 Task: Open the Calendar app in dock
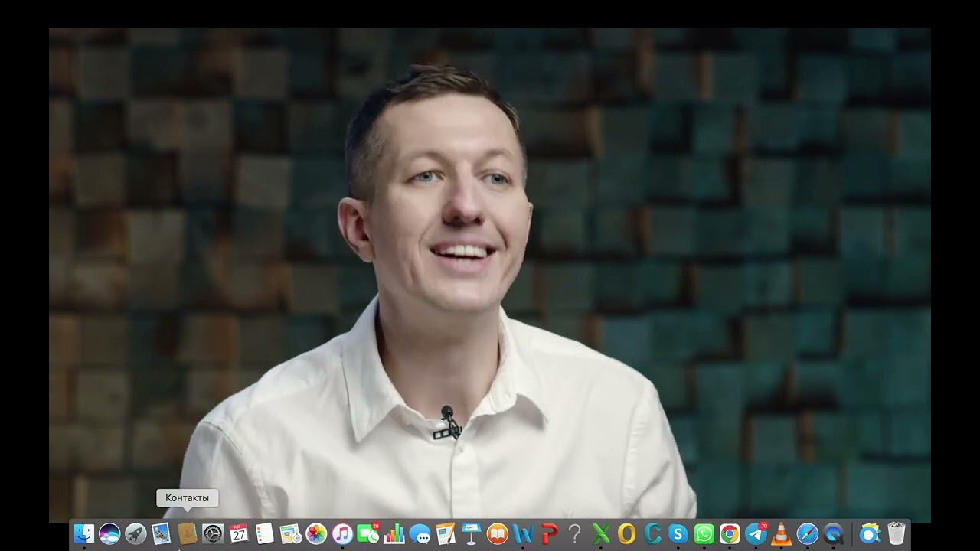[239, 533]
